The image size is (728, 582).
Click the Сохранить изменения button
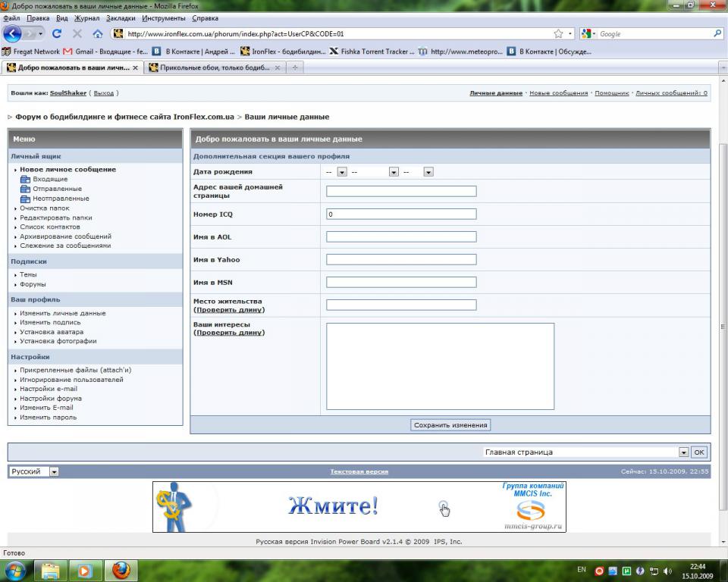pyautogui.click(x=450, y=425)
